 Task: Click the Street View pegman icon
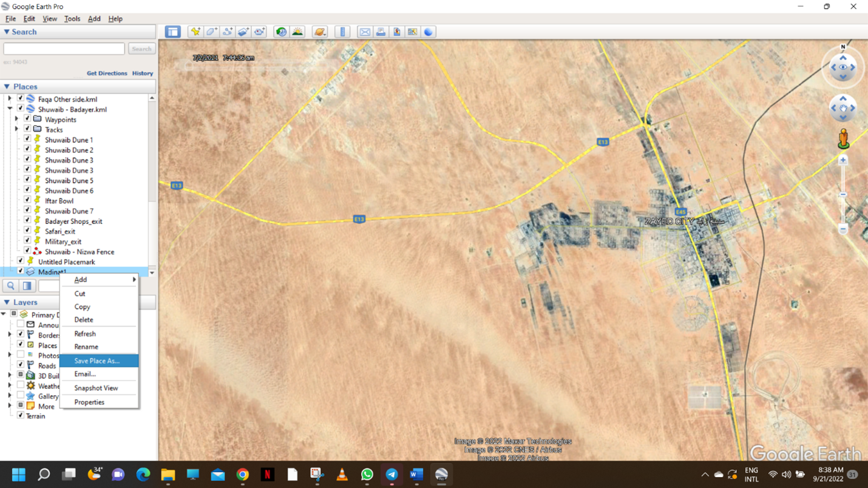[x=843, y=138]
